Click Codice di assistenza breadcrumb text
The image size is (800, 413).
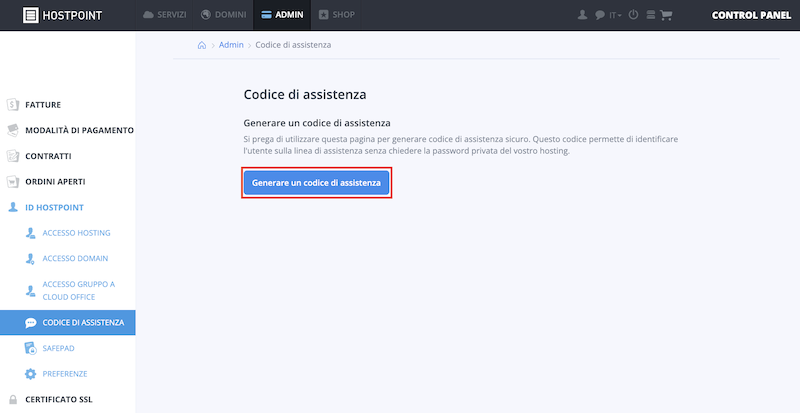293,45
